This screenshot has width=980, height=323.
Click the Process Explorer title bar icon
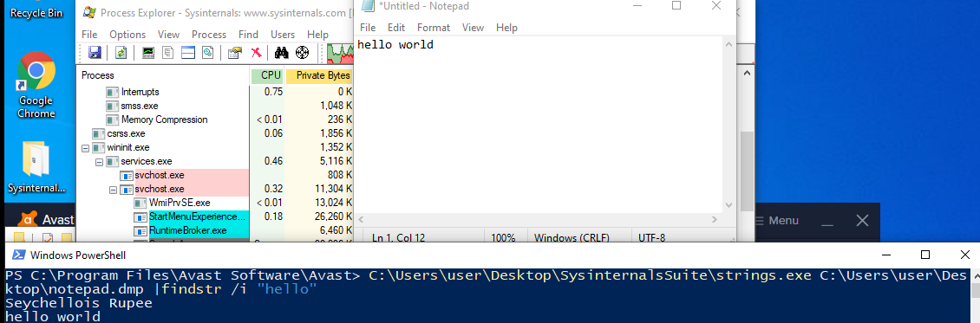(x=89, y=12)
